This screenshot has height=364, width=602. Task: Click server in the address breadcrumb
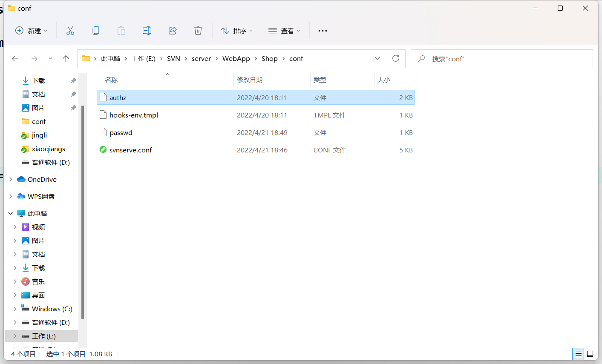tap(201, 59)
